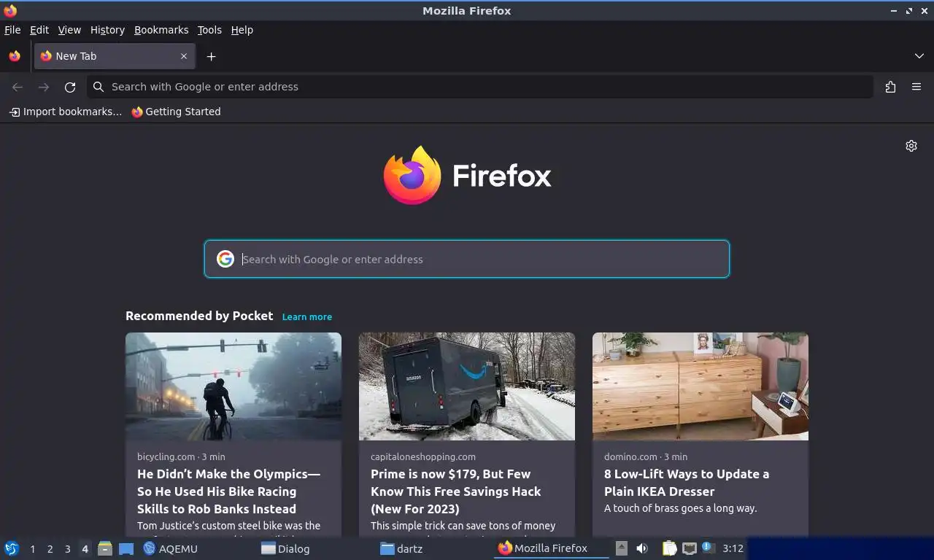List all tabs with the chevron button
Viewport: 934px width, 560px height.
tap(919, 56)
